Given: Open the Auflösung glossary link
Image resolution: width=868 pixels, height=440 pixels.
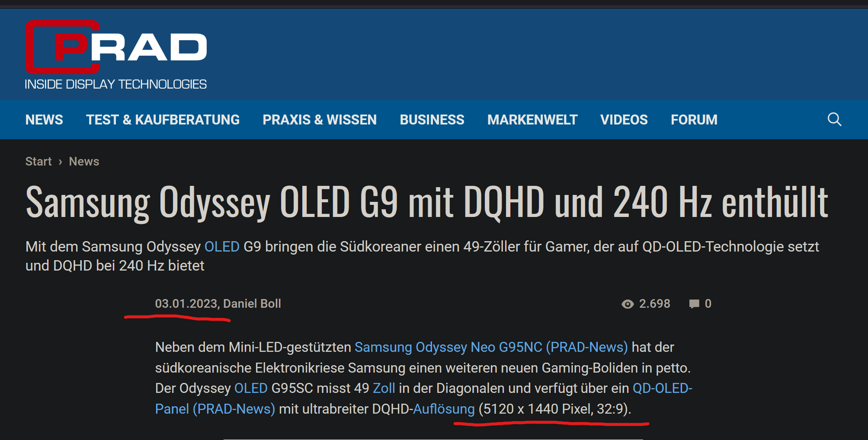Looking at the screenshot, I should pyautogui.click(x=444, y=409).
